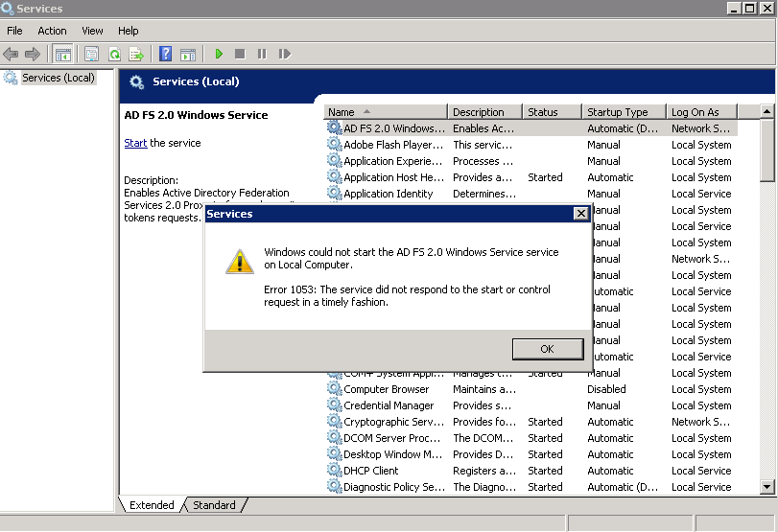Open Properties toolbar icon
Image resolution: width=778 pixels, height=532 pixels.
[x=91, y=54]
